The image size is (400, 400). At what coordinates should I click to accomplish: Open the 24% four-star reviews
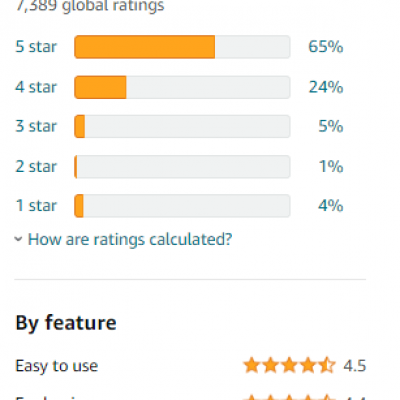pos(326,87)
